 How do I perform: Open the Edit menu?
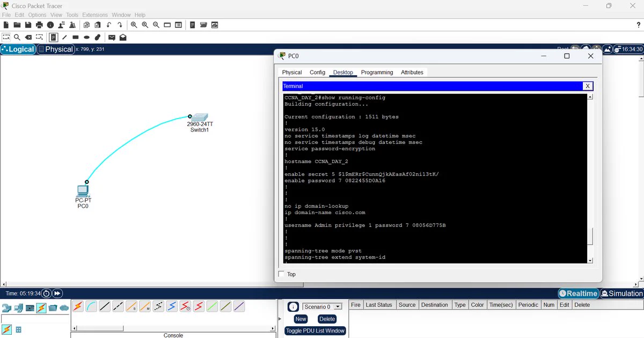19,15
